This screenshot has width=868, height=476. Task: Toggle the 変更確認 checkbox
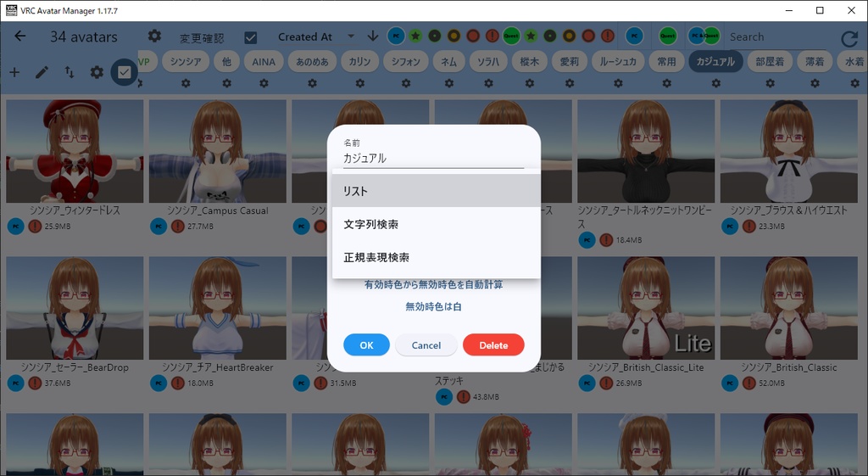(250, 37)
